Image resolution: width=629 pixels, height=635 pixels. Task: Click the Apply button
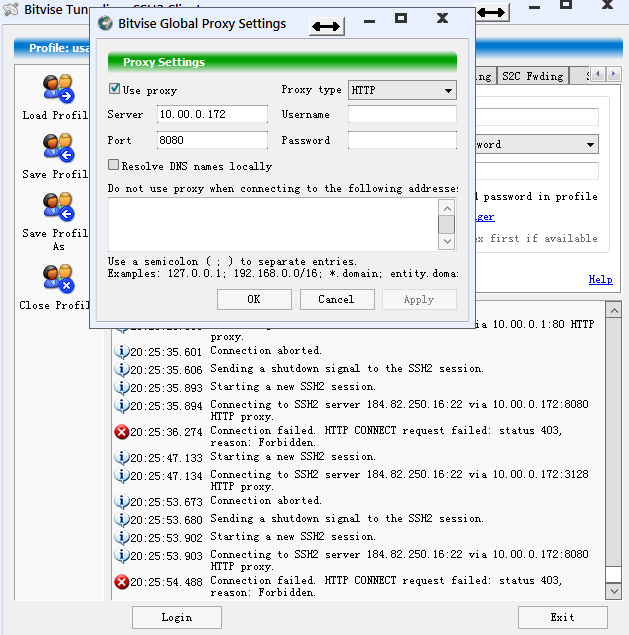click(x=419, y=299)
